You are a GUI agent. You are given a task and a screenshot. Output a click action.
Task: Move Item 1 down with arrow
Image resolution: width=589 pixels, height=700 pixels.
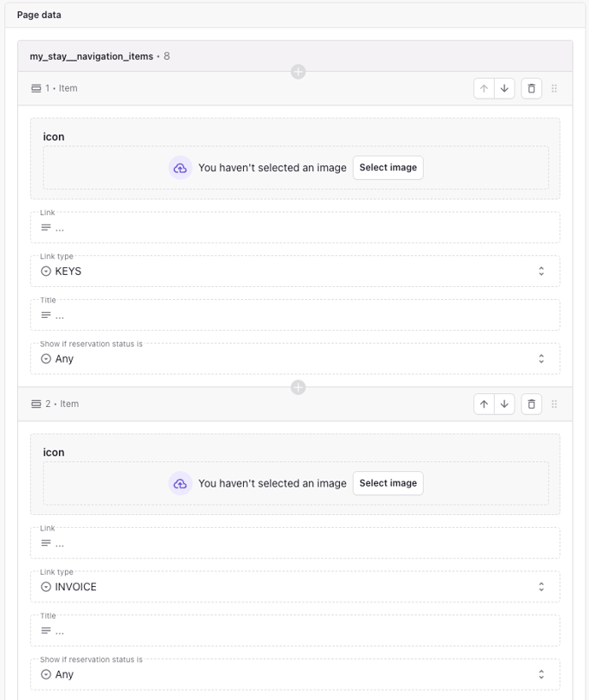[504, 88]
